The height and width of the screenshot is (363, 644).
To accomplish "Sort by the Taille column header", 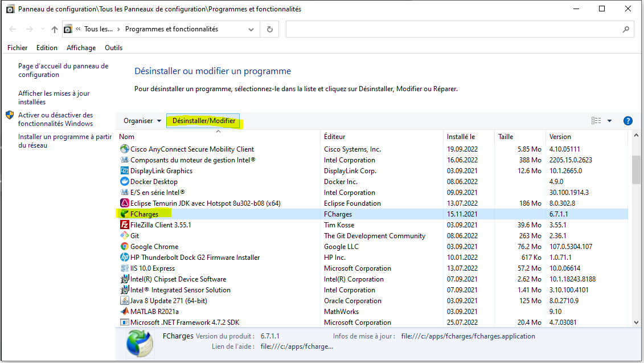I will click(520, 137).
